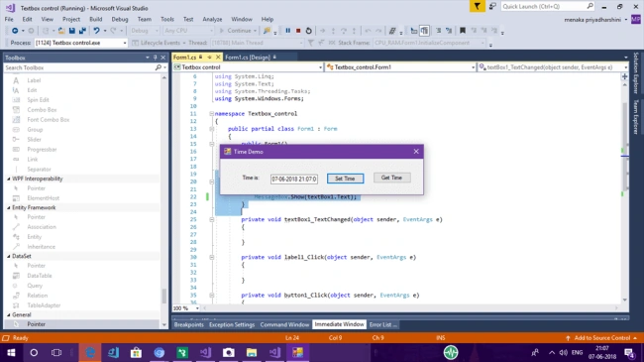Open Task View on the taskbar

(56, 352)
